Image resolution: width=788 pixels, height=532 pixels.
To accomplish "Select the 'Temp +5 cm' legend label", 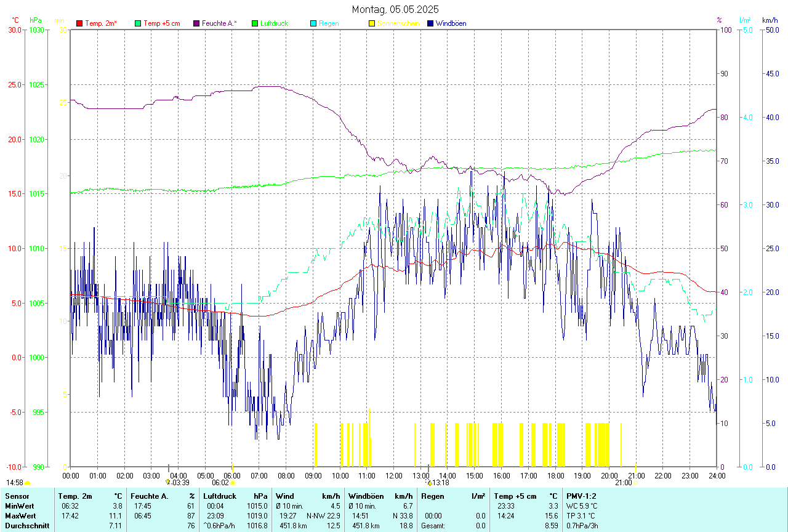I will point(162,23).
